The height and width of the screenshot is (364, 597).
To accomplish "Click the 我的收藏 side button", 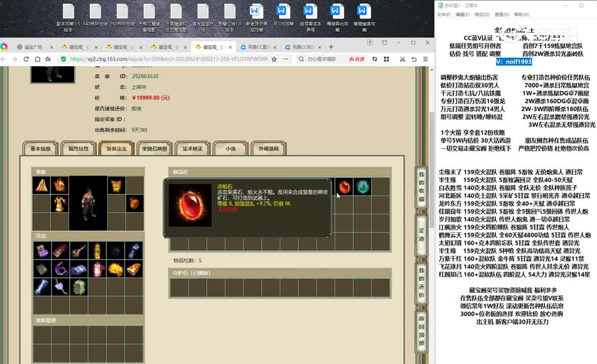I will (421, 187).
